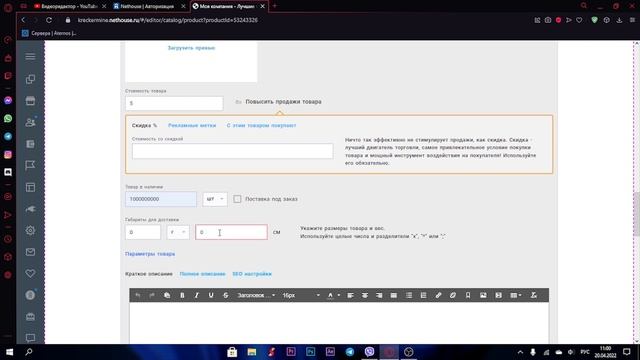This screenshot has height=360, width=640.
Task: Open the dimension separator dropdown
Action: click(178, 232)
